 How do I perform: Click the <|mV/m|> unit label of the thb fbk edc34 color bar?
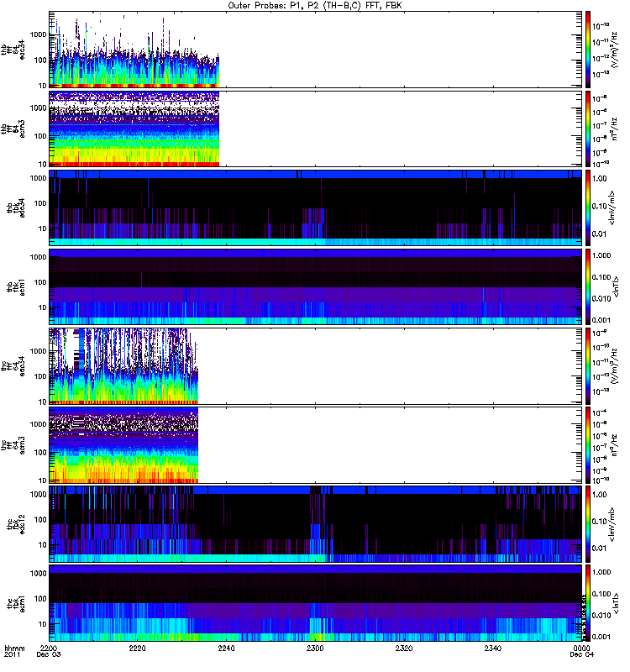612,207
